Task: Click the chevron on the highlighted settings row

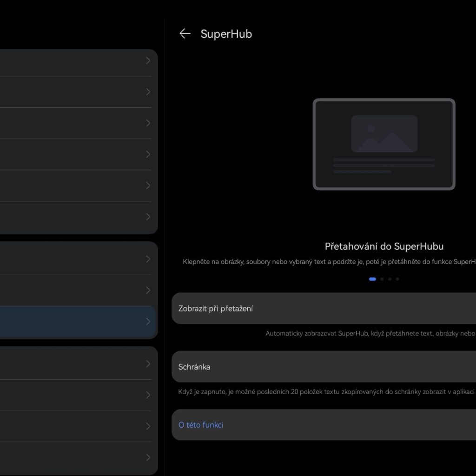Action: tap(148, 322)
